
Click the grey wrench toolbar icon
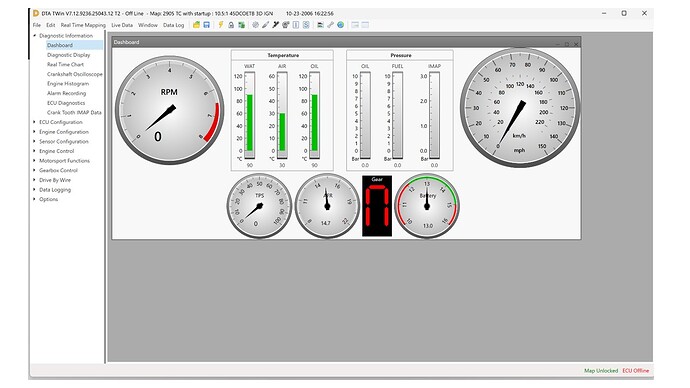330,25
